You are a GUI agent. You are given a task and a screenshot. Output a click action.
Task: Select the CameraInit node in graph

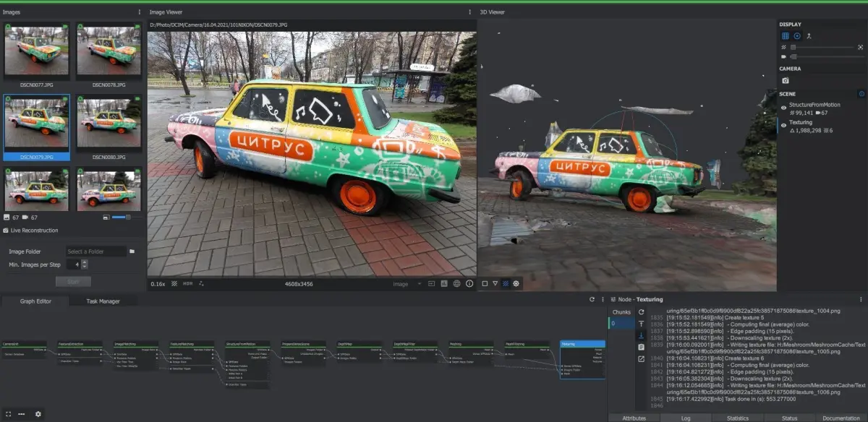click(23, 349)
